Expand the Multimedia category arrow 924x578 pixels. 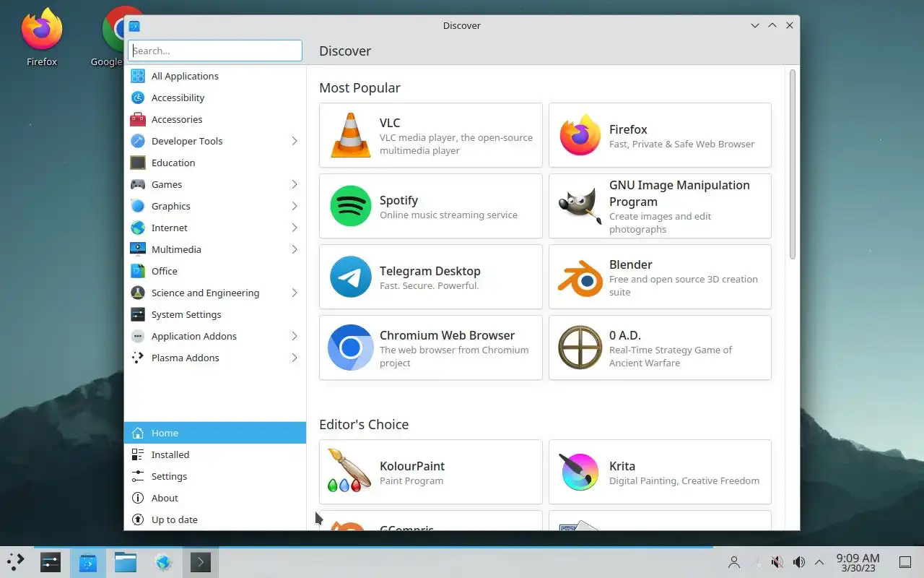click(295, 249)
